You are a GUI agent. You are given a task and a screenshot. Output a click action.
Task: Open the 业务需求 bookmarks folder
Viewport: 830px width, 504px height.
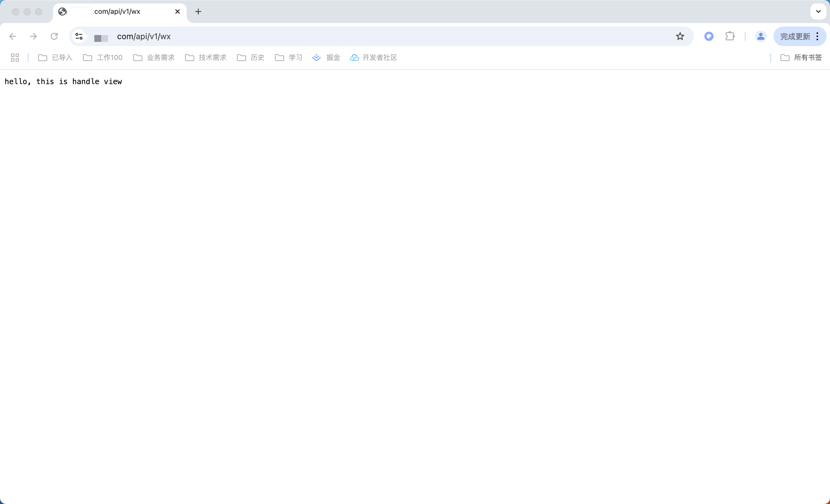point(154,58)
